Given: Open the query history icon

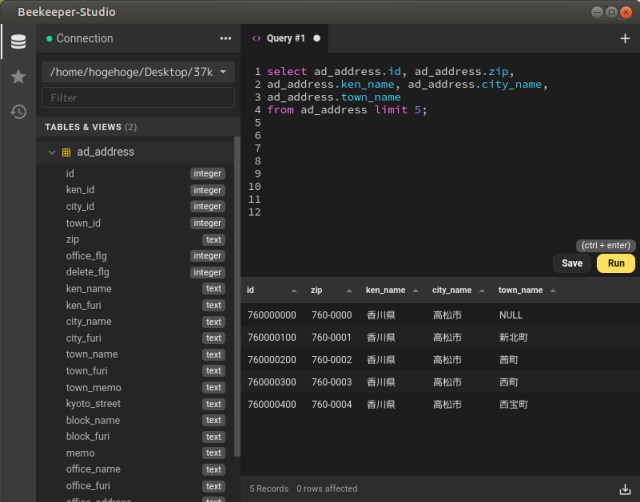Looking at the screenshot, I should (x=18, y=111).
